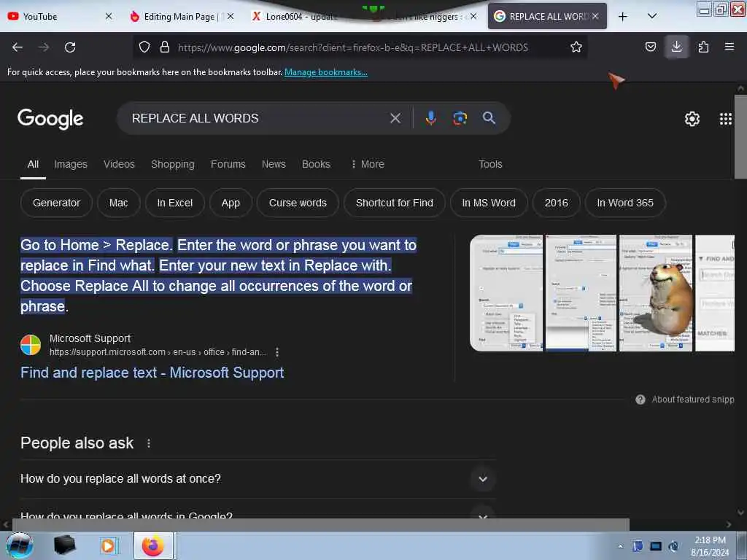747x560 pixels.
Task: Click the horizontal page scrollbar
Action: click(x=320, y=525)
